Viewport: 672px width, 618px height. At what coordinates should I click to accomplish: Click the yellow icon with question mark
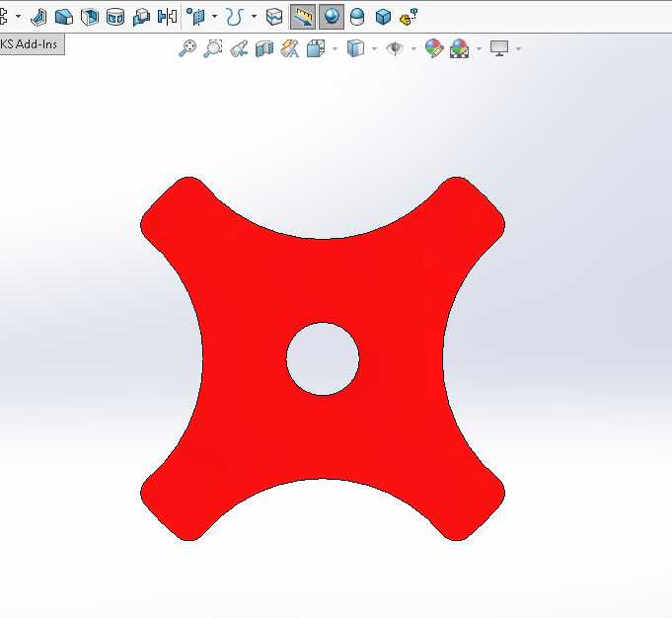click(x=409, y=17)
